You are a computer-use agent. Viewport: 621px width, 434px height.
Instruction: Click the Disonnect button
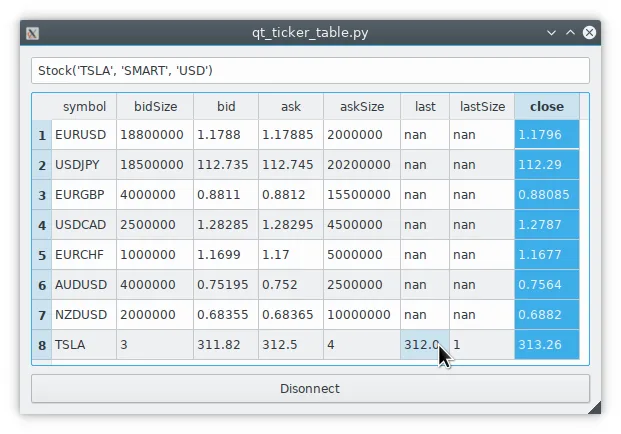(x=310, y=388)
